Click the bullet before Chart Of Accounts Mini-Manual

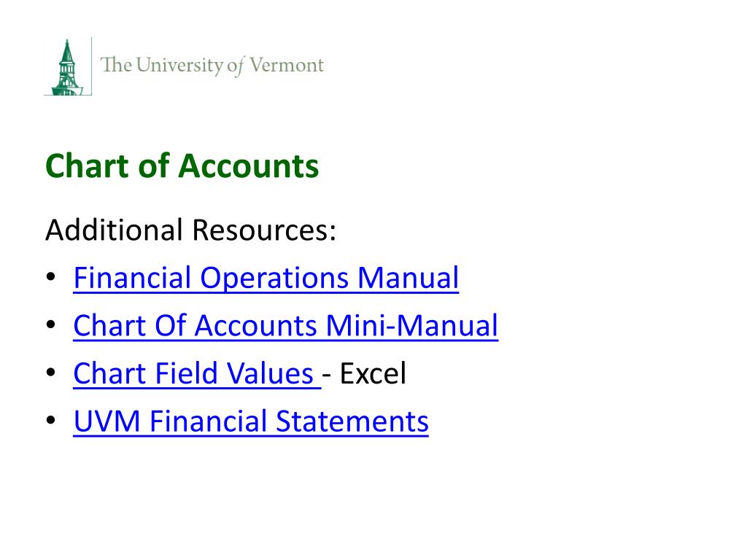pyautogui.click(x=51, y=324)
